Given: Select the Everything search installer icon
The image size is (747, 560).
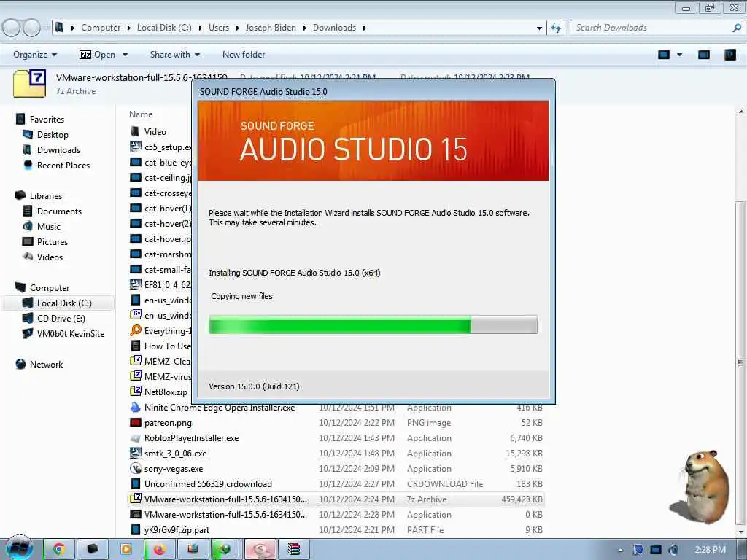Looking at the screenshot, I should pyautogui.click(x=135, y=330).
